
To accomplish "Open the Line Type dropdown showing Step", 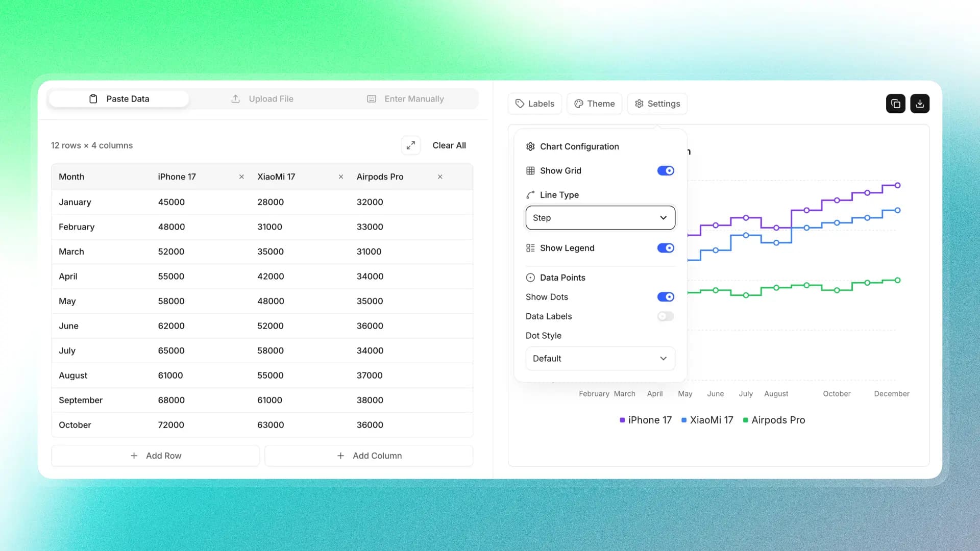I will (600, 218).
